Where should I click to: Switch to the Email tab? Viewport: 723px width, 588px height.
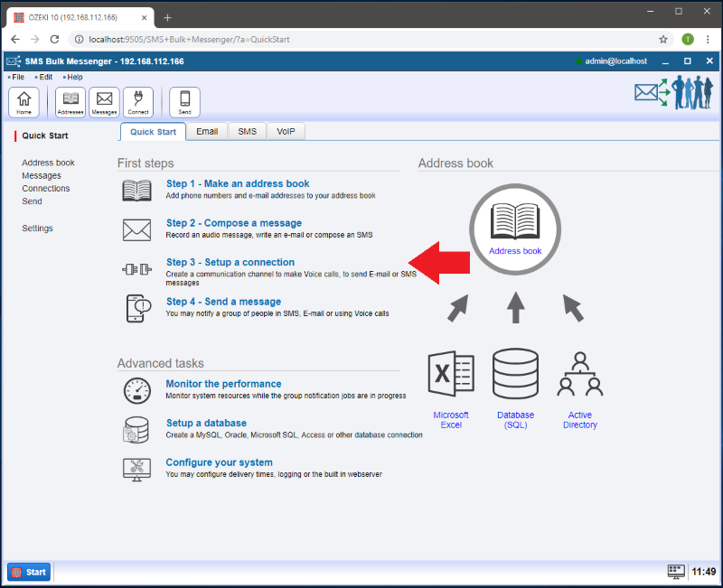pyautogui.click(x=207, y=132)
